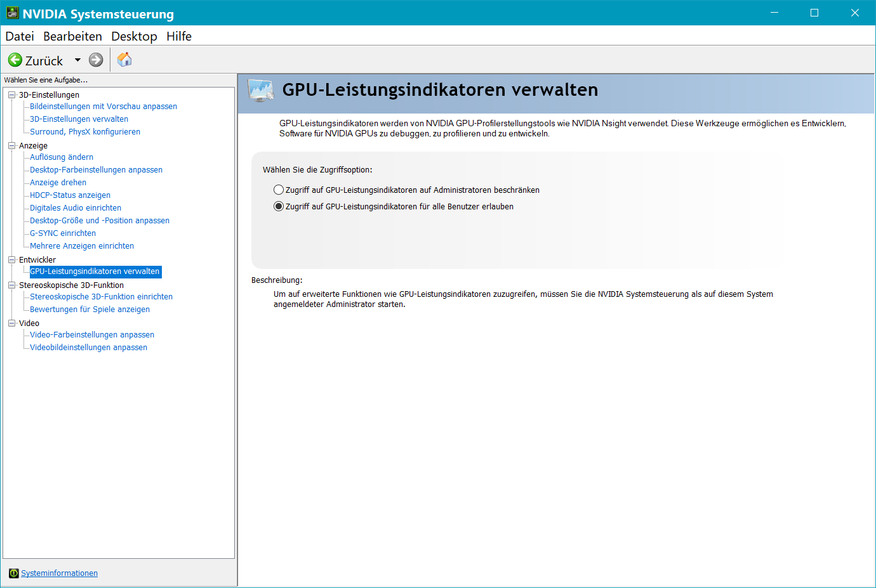This screenshot has width=876, height=588.
Task: Click the forward navigation arrow icon
Action: (96, 60)
